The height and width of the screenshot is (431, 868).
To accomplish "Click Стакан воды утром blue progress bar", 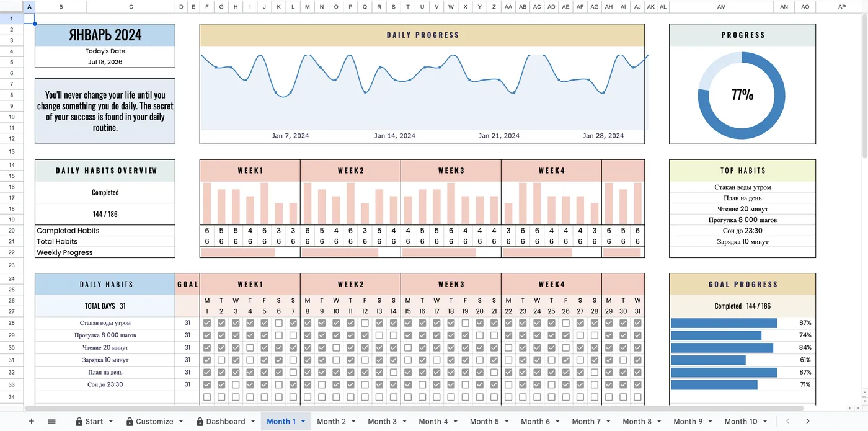I will click(x=724, y=323).
